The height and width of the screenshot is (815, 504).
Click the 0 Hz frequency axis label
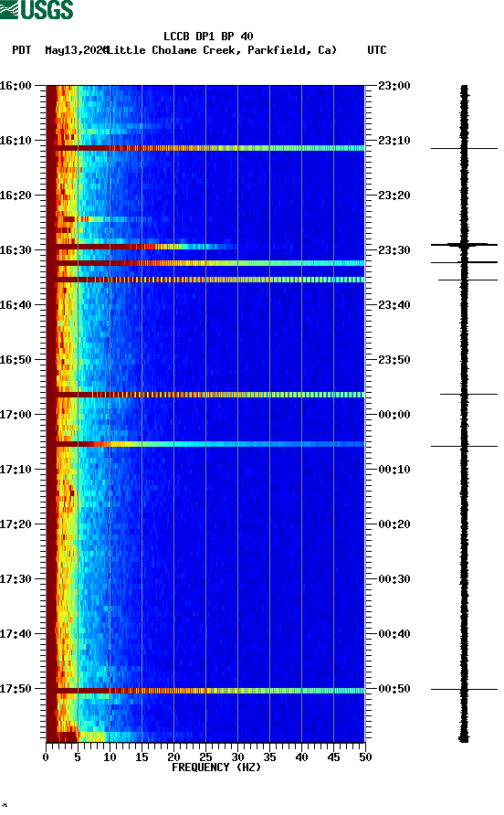point(46,757)
